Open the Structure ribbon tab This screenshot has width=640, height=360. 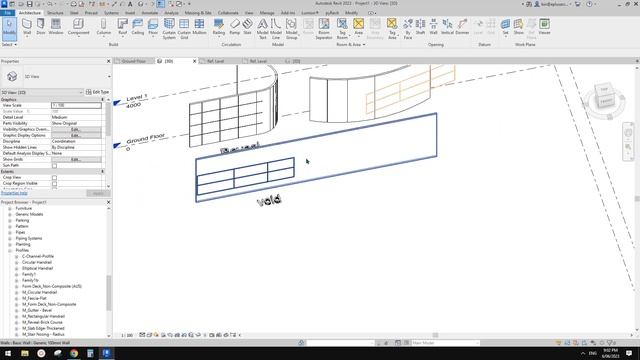[55, 13]
